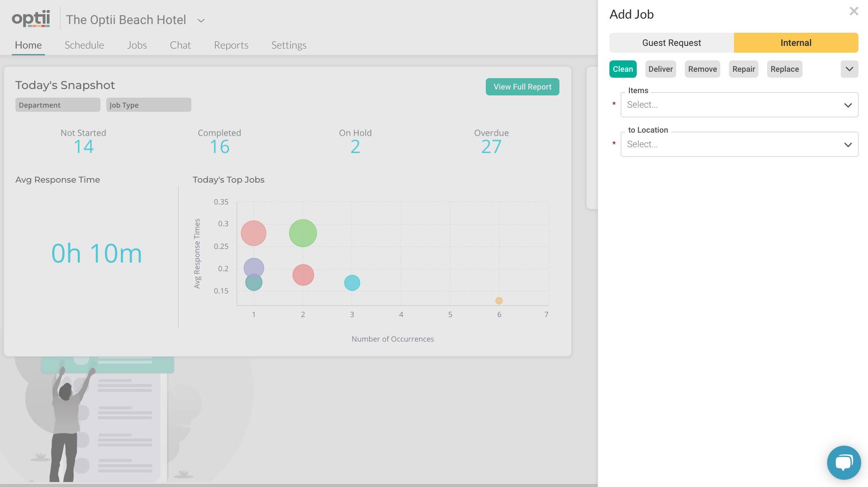Click the green bubble in Top Jobs chart
Viewport: 868px width, 487px height.
click(x=303, y=233)
